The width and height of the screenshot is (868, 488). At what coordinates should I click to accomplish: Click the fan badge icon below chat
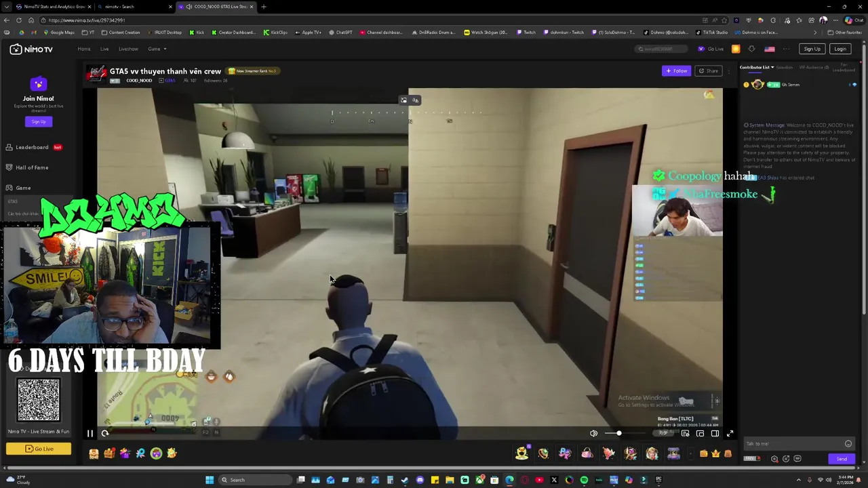[x=751, y=458]
